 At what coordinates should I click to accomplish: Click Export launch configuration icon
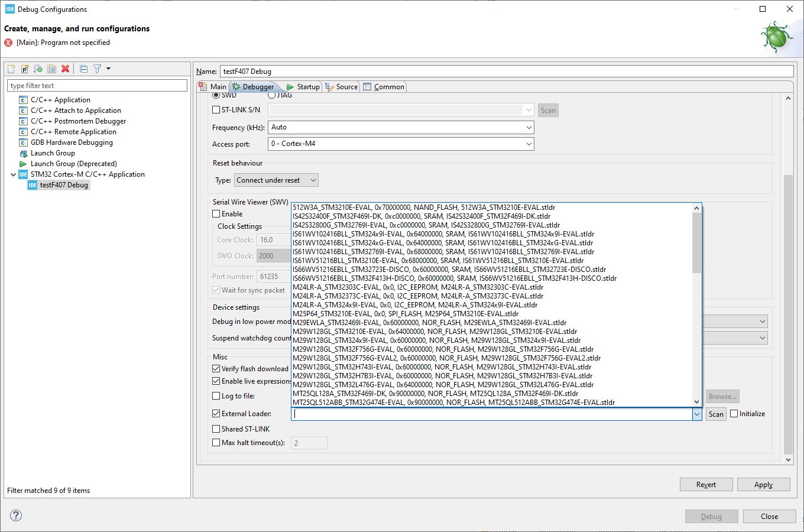(x=38, y=69)
